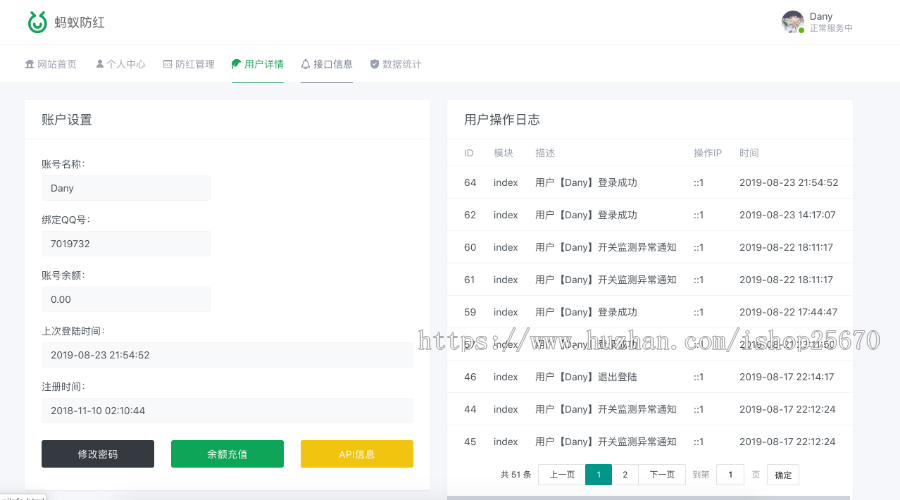
Task: Click row 45's 开关监测异常通知 description
Action: click(x=606, y=441)
